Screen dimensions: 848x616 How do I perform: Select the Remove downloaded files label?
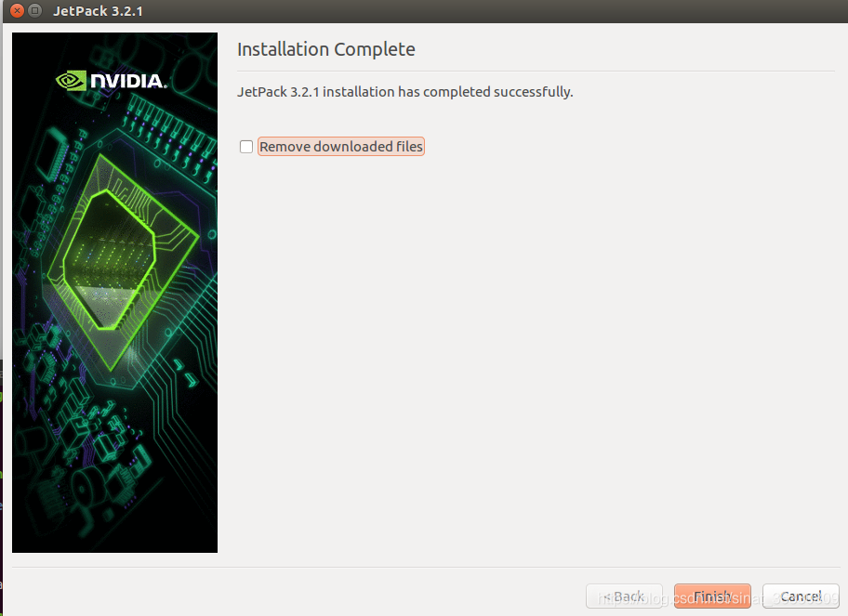pos(340,147)
